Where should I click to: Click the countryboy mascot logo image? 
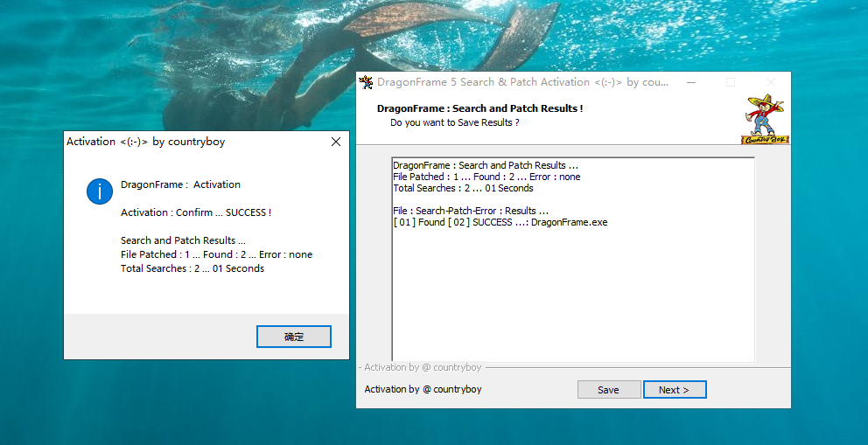coord(765,120)
